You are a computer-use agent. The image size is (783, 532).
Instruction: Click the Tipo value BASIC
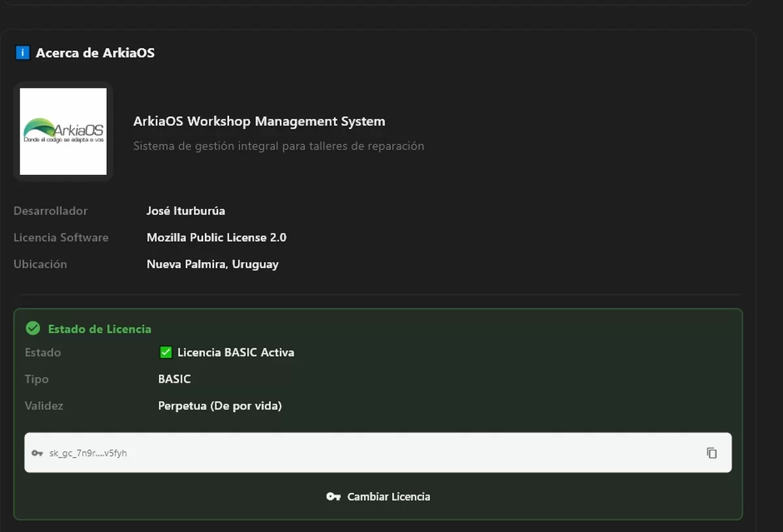(174, 379)
